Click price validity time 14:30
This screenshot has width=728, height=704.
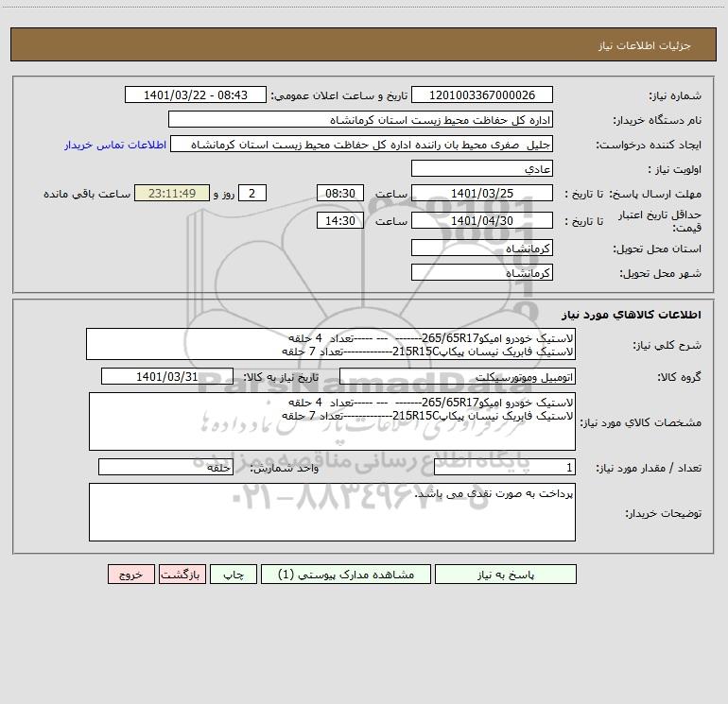[x=339, y=220]
